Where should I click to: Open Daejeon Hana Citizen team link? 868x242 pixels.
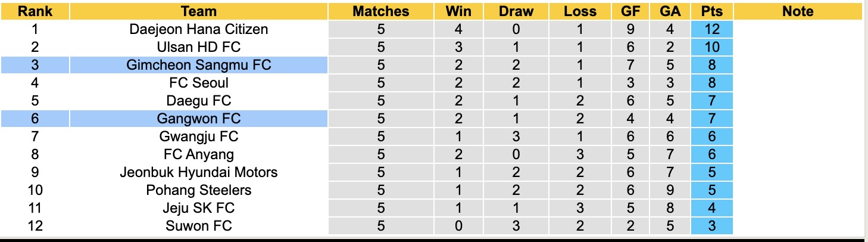click(x=199, y=29)
